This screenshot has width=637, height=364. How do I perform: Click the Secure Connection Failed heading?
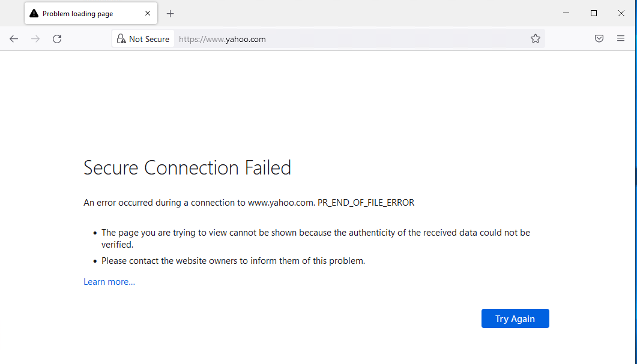coord(187,167)
